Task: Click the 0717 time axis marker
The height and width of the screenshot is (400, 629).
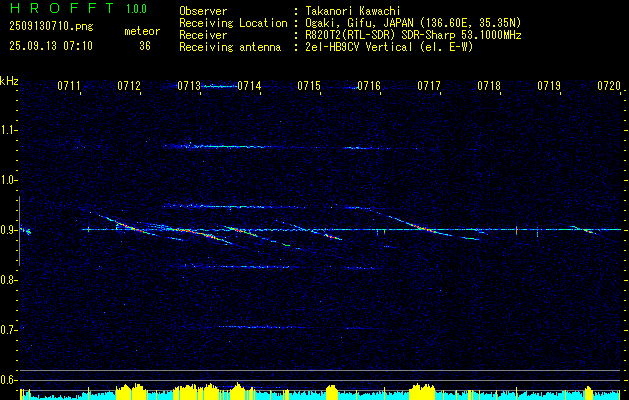Action: click(429, 86)
